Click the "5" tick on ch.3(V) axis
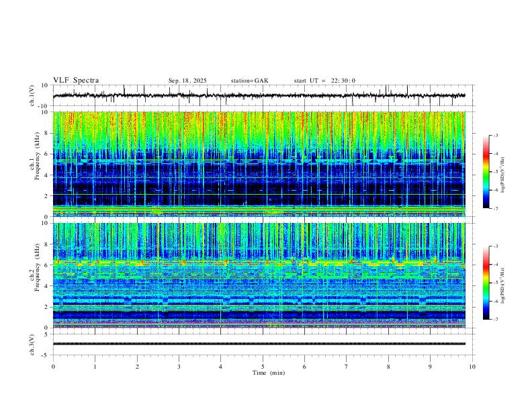The width and height of the screenshot is (532, 411). coord(47,334)
